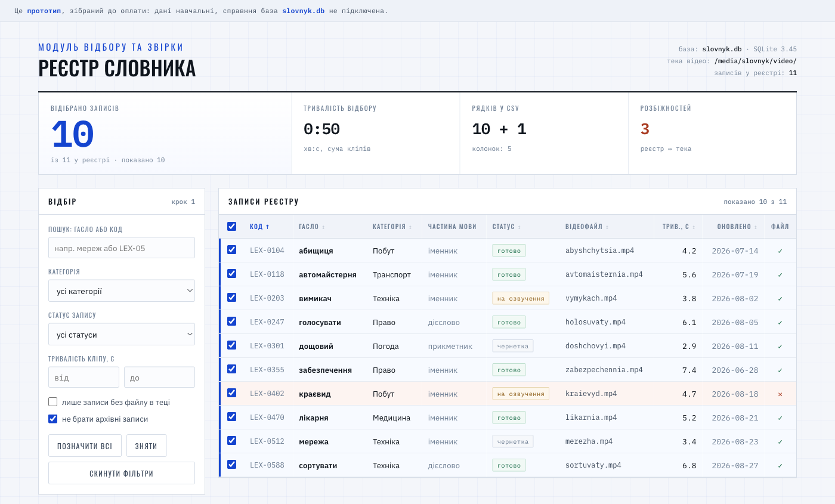Sort table by ВІДЕОФАЙЛ column

tap(587, 227)
